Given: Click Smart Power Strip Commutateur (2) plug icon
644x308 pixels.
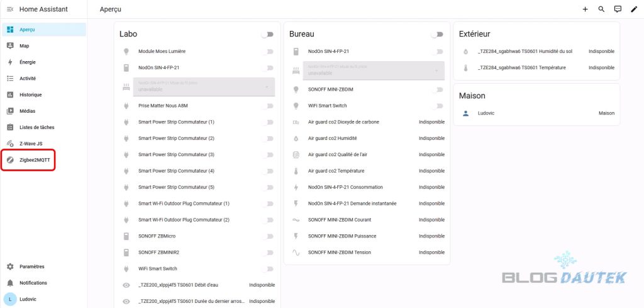Looking at the screenshot, I should [126, 138].
